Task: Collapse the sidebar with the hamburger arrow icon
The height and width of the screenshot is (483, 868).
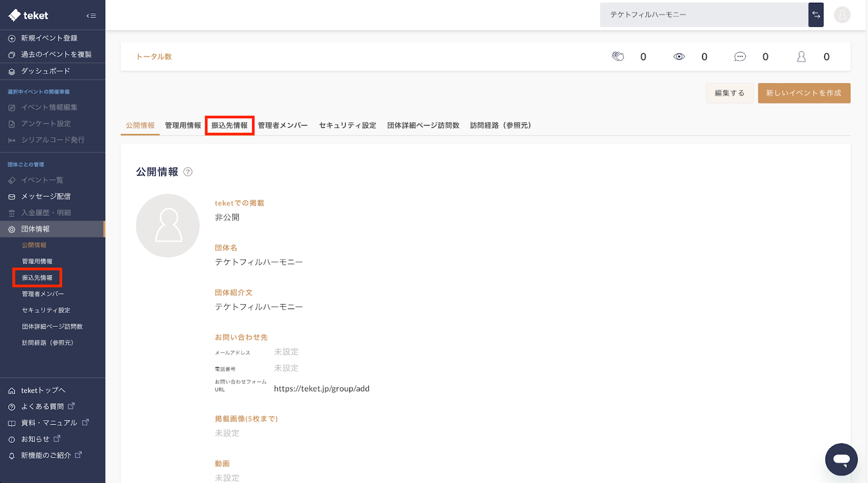Action: point(91,16)
